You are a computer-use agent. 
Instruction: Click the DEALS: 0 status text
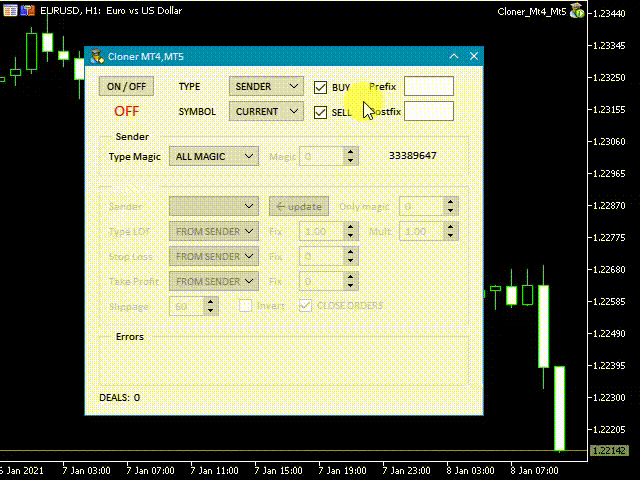tap(120, 398)
